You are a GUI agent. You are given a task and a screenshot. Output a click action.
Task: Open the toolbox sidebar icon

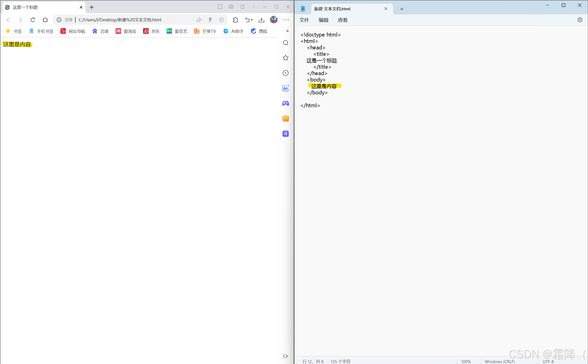285,119
